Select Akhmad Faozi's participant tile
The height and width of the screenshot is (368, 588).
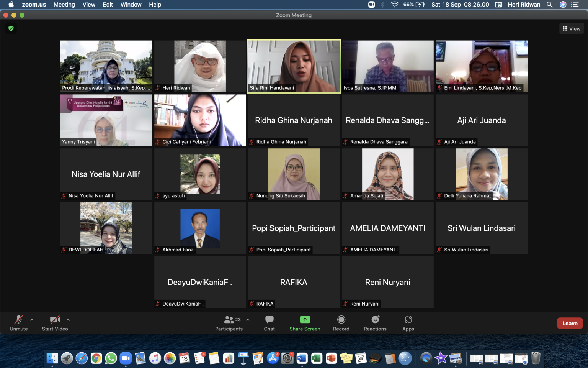[x=200, y=228]
